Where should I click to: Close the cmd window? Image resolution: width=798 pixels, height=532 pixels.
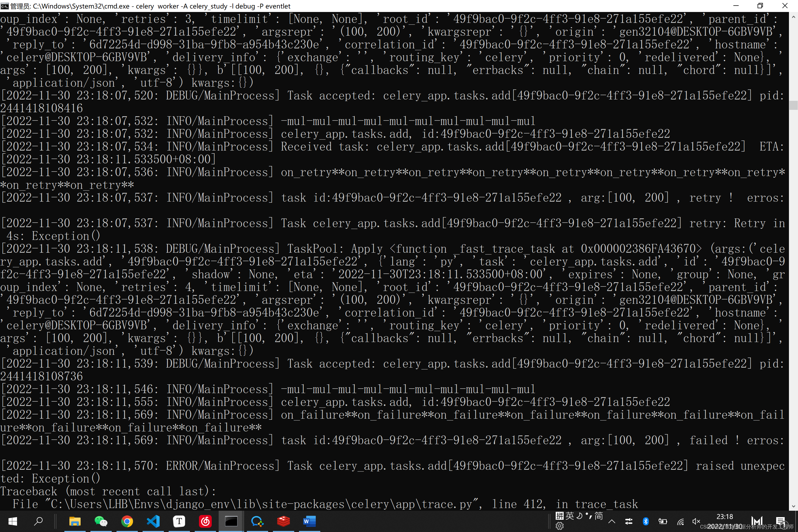pyautogui.click(x=785, y=6)
